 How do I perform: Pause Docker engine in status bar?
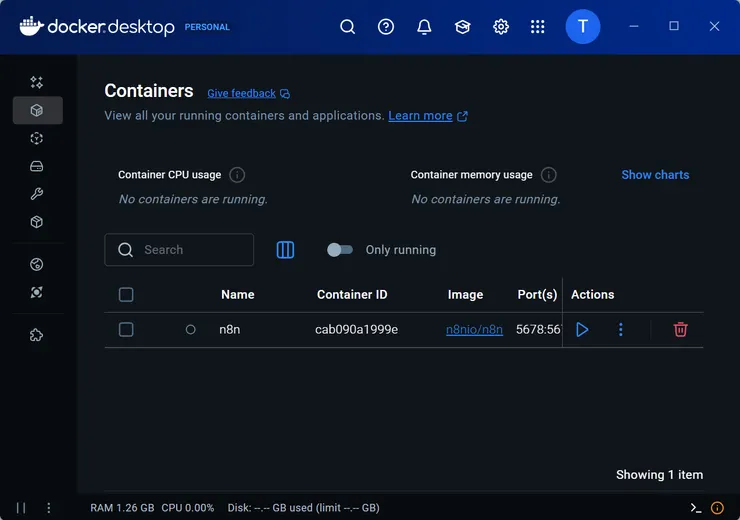[x=21, y=508]
